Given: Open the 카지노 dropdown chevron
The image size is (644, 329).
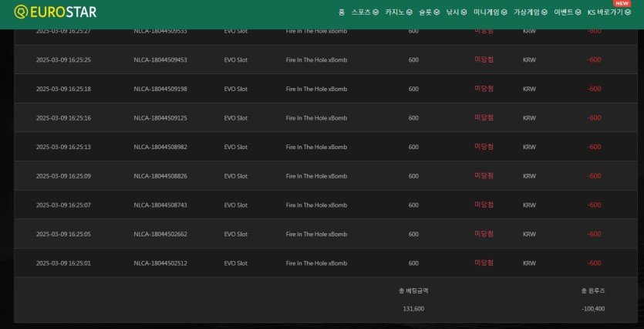Looking at the screenshot, I should [410, 12].
